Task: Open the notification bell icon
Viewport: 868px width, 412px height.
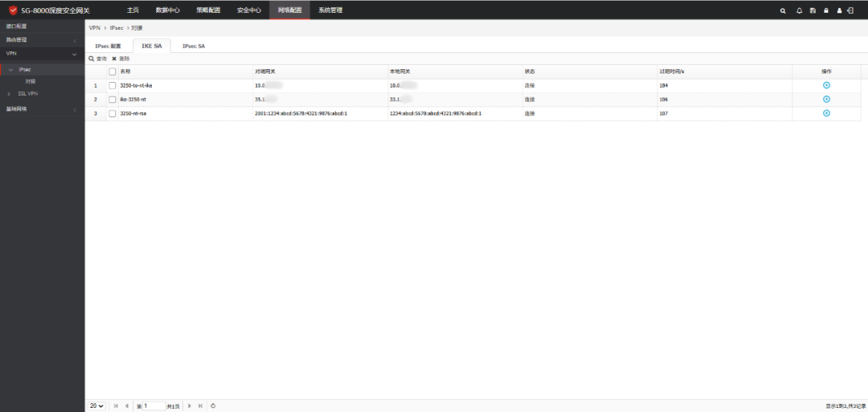Action: [799, 10]
